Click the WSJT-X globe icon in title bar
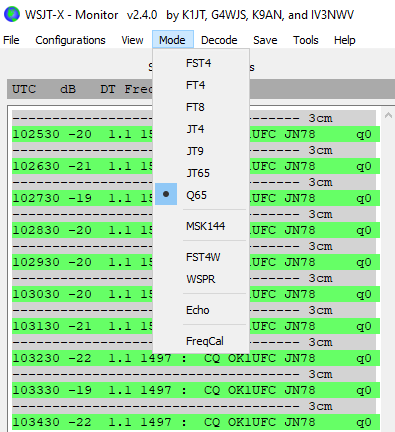 point(12,14)
